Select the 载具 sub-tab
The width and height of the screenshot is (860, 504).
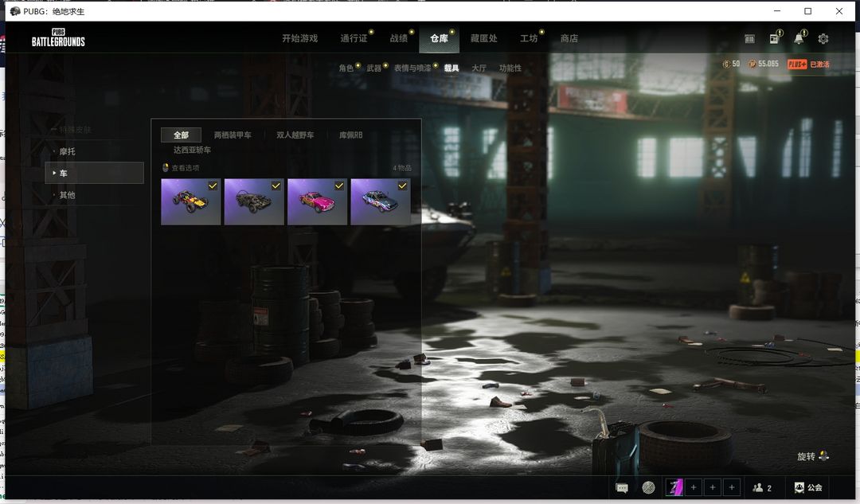[x=451, y=68]
